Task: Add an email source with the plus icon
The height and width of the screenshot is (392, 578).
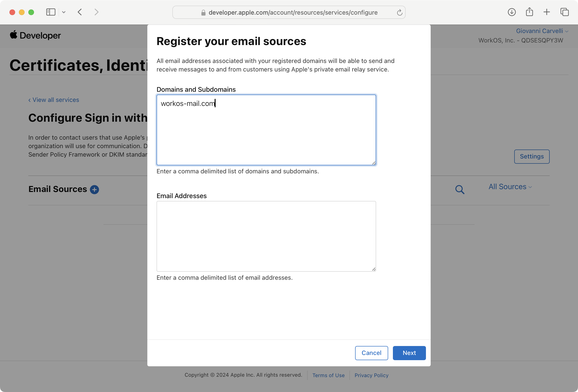Action: (x=94, y=190)
